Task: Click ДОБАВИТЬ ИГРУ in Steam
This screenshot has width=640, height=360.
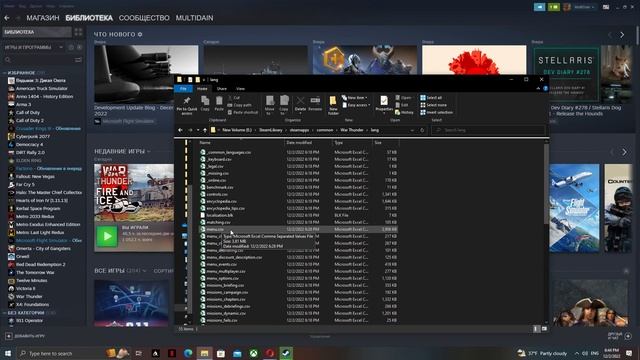Action: click(x=26, y=336)
